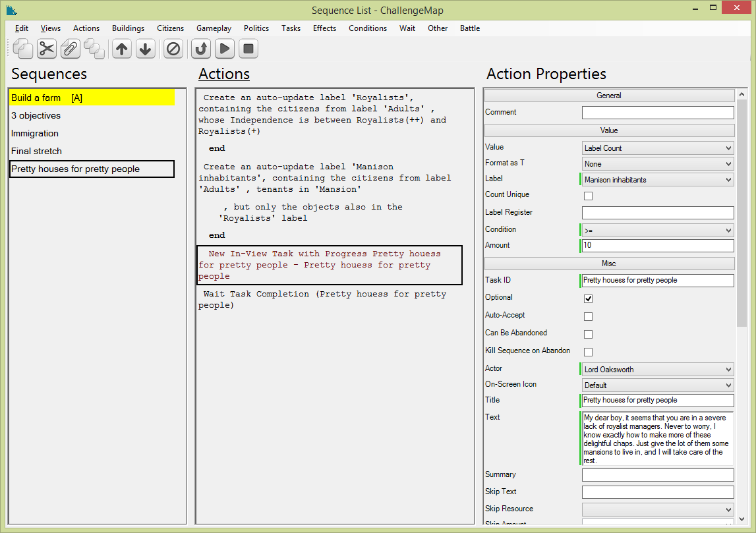Viewport: 756px width, 533px height.
Task: Click the Amount field showing 10
Action: click(658, 245)
